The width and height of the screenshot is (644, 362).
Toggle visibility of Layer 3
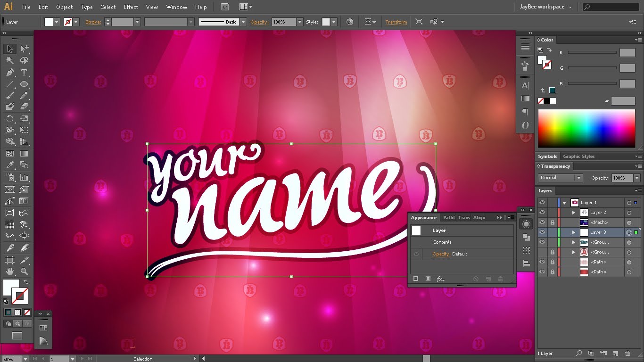coord(542,232)
